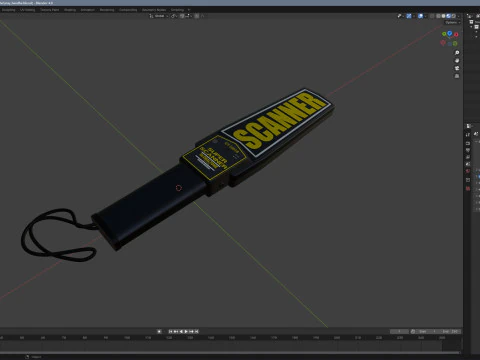Viewport: 480px width, 360px height.
Task: Click jump to previous keyframe button
Action: pyautogui.click(x=176, y=331)
